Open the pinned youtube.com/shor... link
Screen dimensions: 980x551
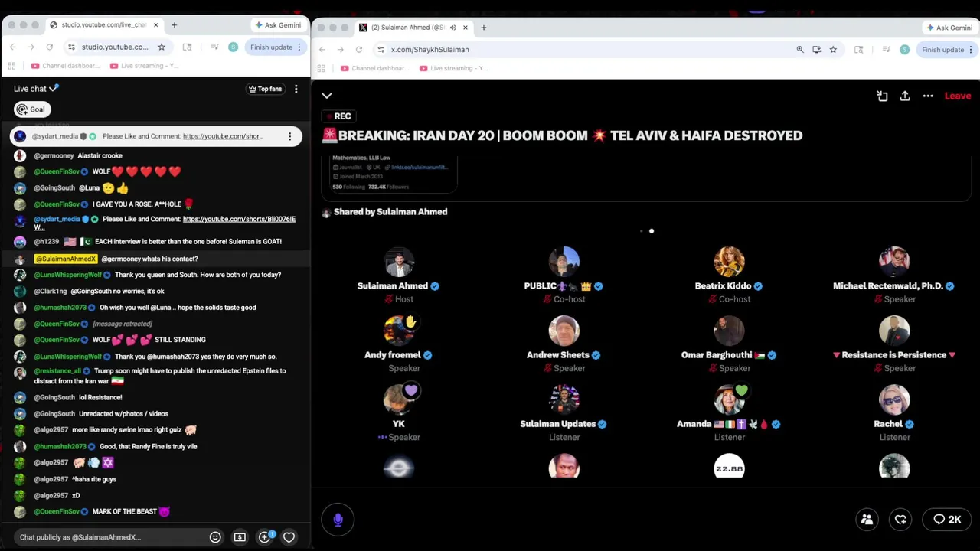tap(223, 136)
